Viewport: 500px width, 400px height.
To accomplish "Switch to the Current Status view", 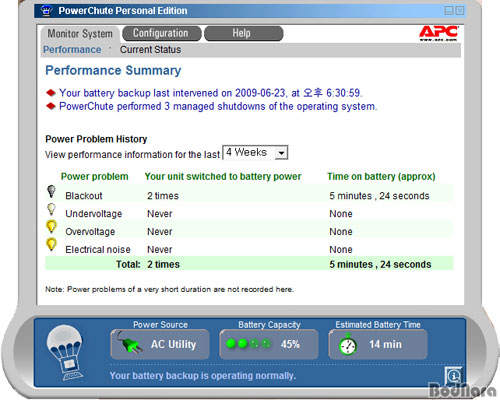I will click(x=150, y=50).
